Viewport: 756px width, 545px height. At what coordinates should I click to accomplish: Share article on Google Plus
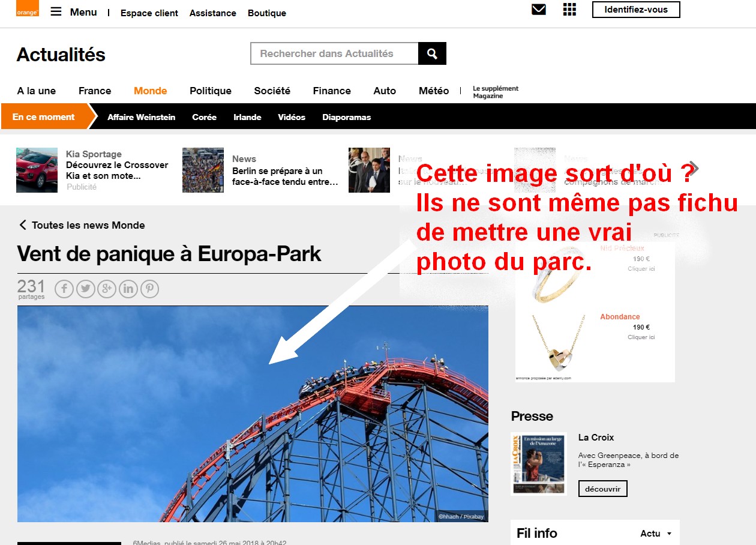tap(107, 289)
